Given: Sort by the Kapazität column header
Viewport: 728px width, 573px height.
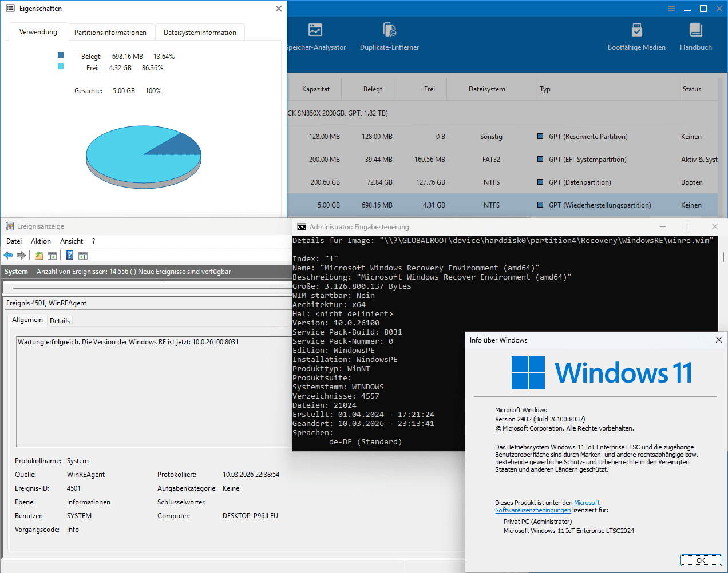Looking at the screenshot, I should coord(315,89).
